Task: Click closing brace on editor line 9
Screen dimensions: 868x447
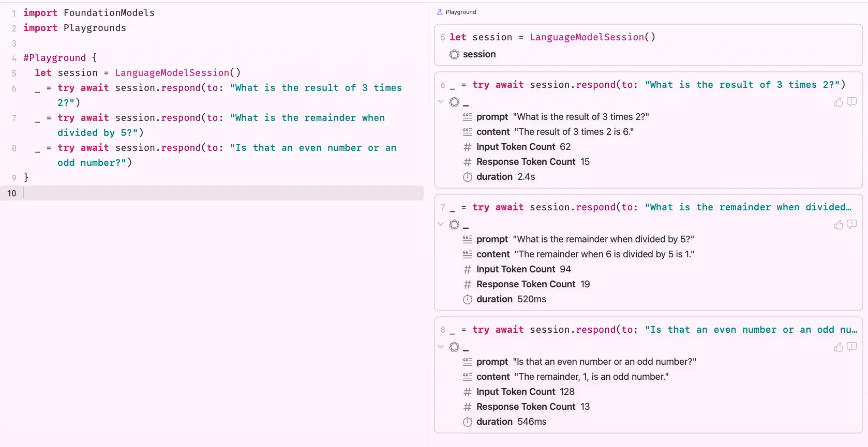Action: click(26, 178)
